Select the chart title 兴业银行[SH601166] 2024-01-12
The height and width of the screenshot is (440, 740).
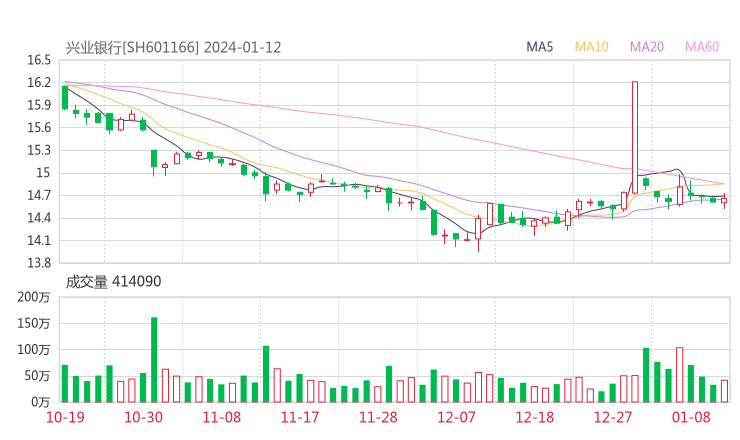tap(173, 47)
